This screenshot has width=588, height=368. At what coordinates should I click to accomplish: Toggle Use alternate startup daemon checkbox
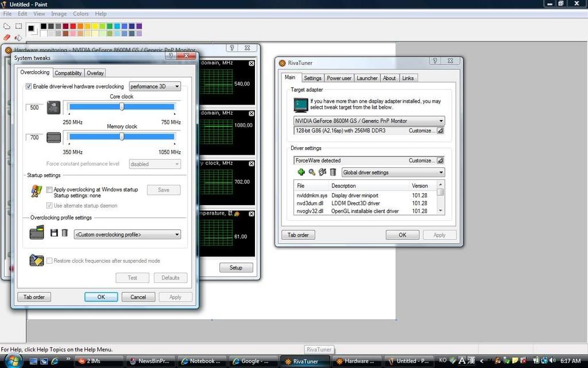click(49, 205)
